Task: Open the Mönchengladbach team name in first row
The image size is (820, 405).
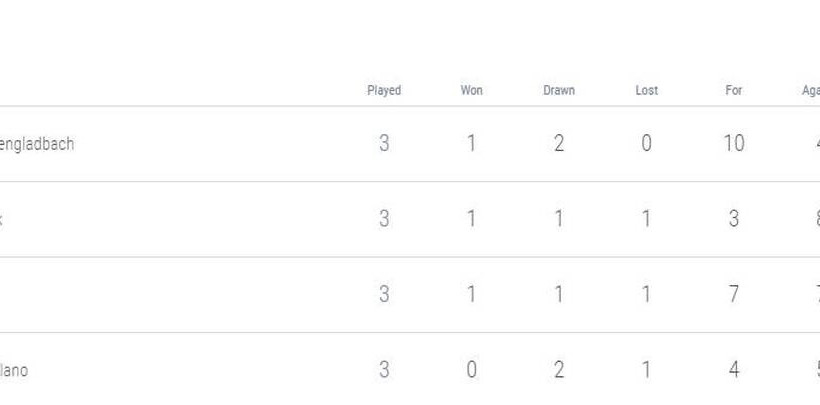Action: (38, 144)
